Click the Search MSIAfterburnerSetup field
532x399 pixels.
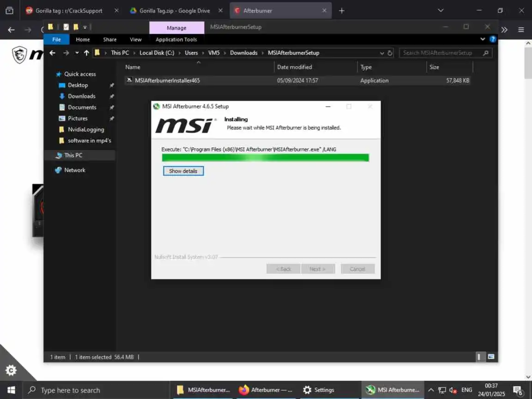pyautogui.click(x=446, y=53)
